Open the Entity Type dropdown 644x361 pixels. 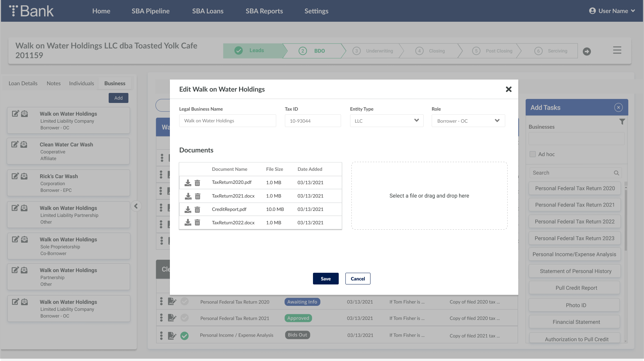[387, 121]
